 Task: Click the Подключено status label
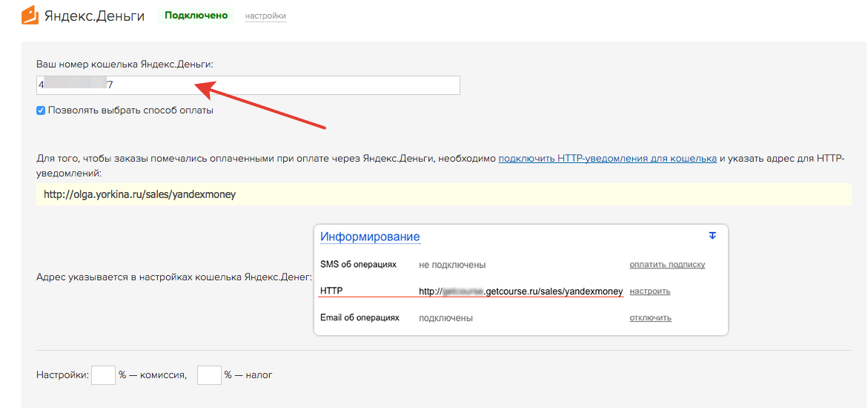(x=196, y=16)
